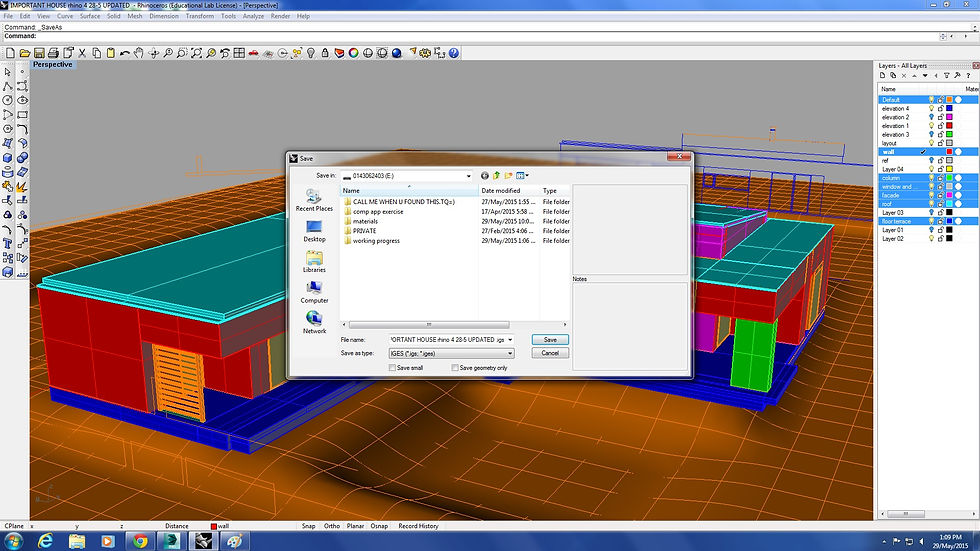Open the Analyze menu
This screenshot has width=980, height=551.
(x=253, y=16)
